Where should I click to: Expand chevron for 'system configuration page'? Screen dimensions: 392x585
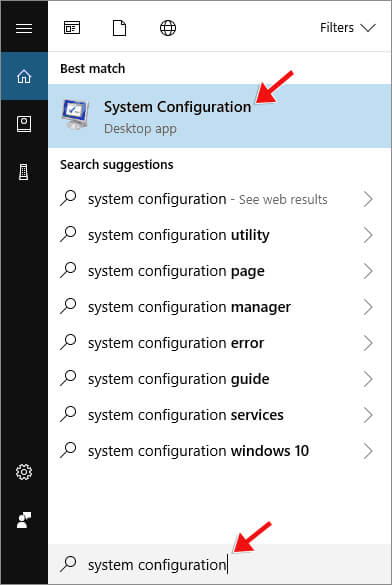(x=368, y=271)
